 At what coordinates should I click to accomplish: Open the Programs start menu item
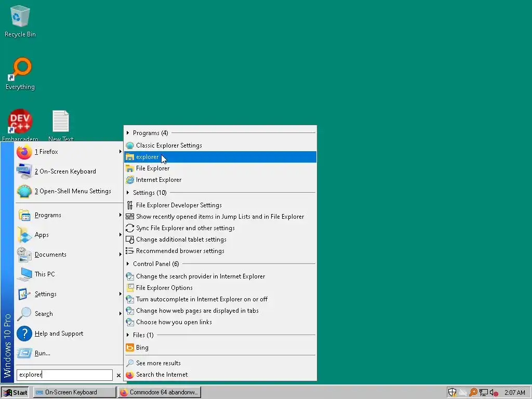tap(69, 215)
